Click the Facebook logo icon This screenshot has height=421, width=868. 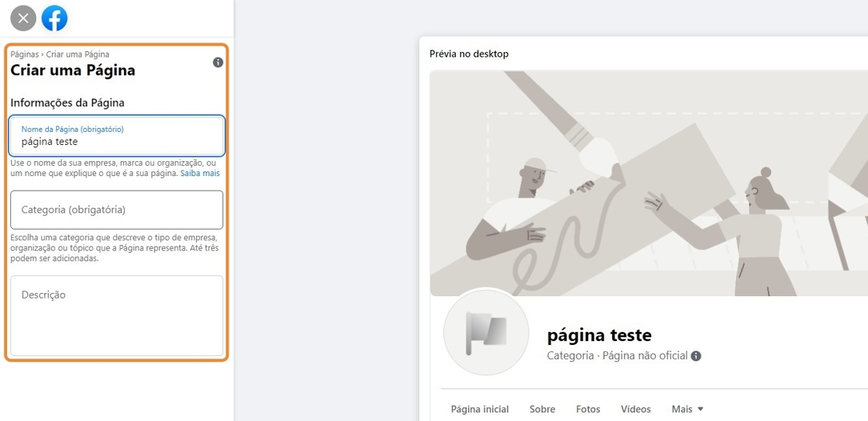tap(54, 18)
